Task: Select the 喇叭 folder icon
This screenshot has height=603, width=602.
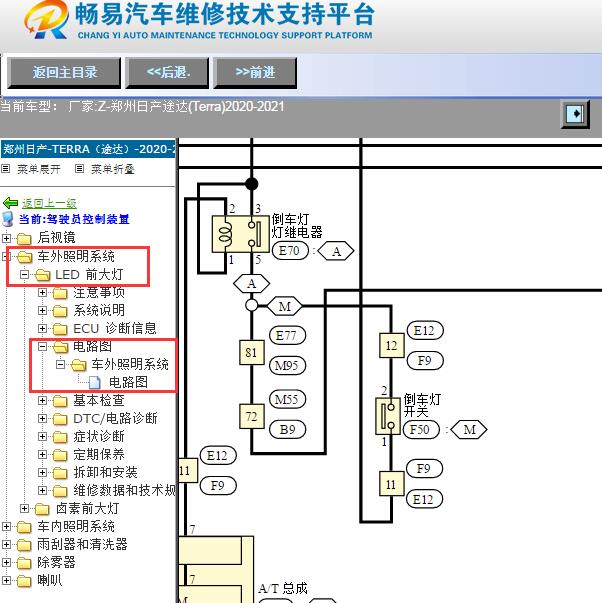Action: click(x=24, y=581)
